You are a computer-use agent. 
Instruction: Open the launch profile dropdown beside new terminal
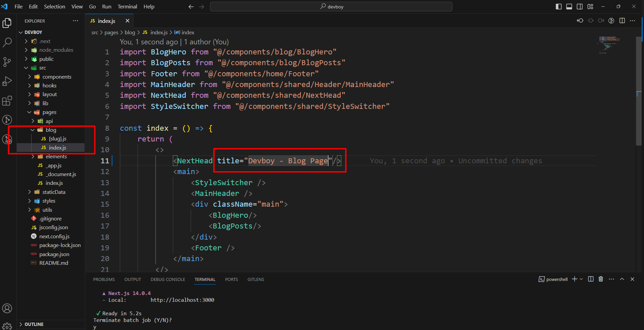pyautogui.click(x=582, y=279)
